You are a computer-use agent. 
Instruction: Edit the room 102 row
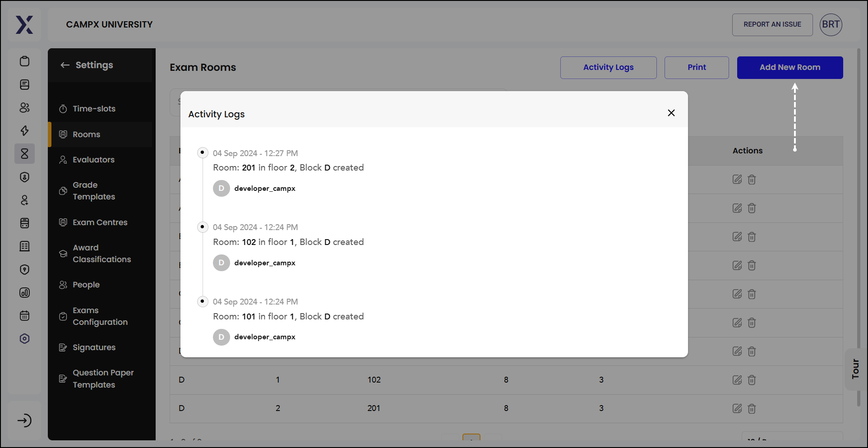[737, 380]
